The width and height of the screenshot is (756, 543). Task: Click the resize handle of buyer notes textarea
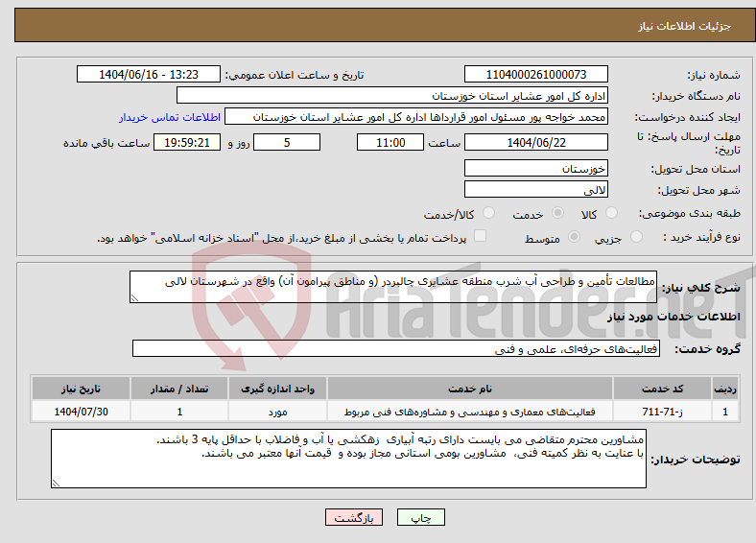click(56, 483)
